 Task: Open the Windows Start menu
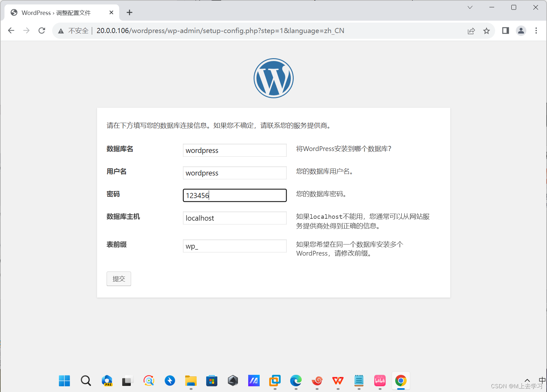coord(64,381)
